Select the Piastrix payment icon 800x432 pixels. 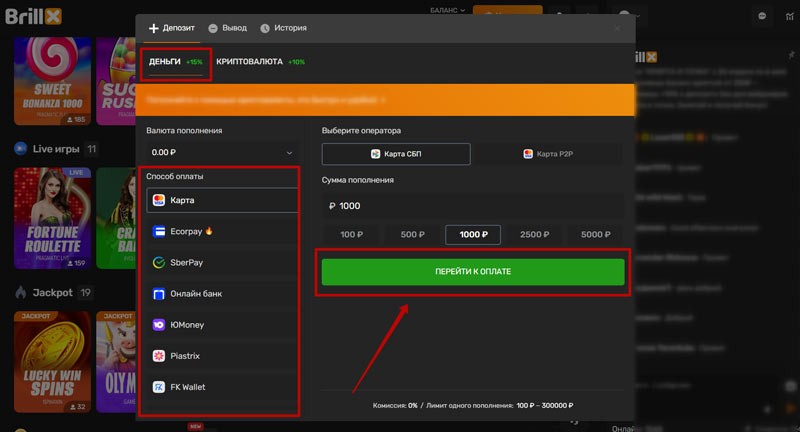coord(159,356)
